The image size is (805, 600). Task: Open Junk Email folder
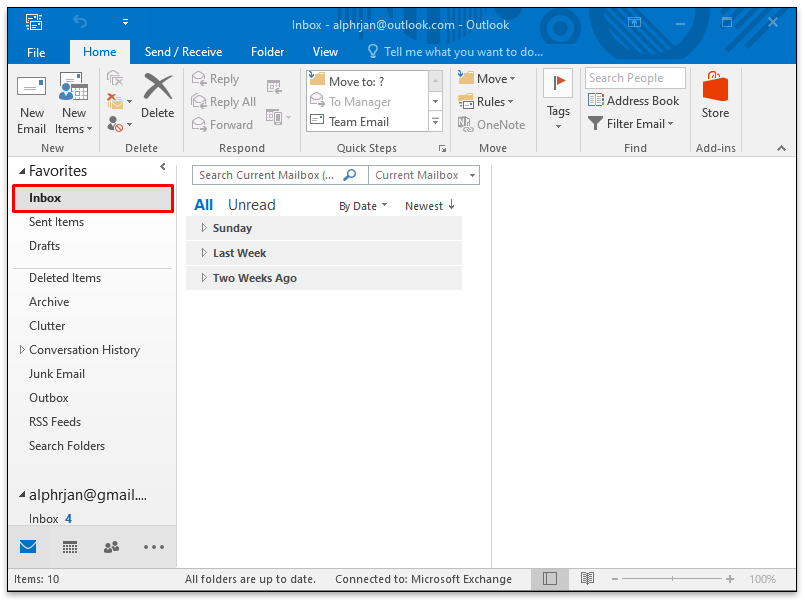pyautogui.click(x=57, y=374)
